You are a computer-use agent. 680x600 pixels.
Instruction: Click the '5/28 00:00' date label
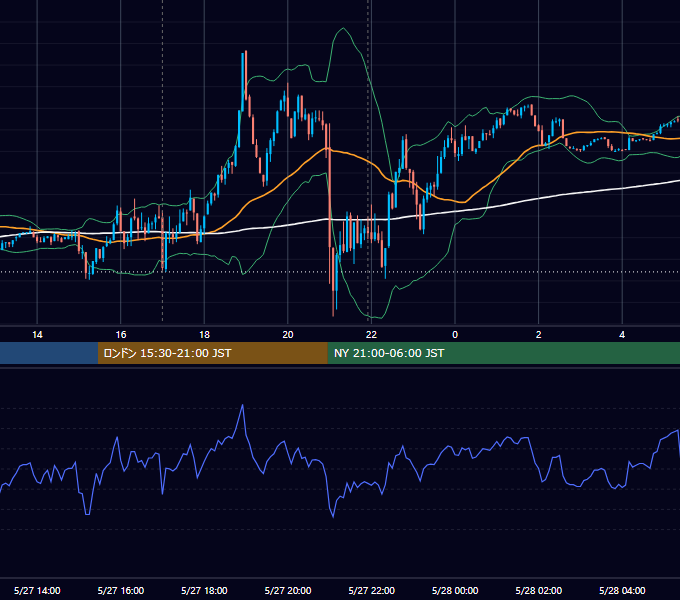[455, 590]
